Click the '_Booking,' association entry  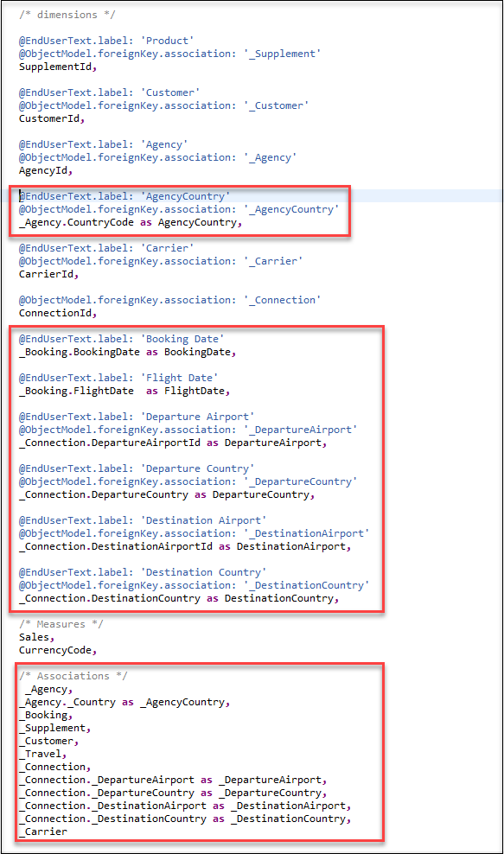click(x=47, y=715)
